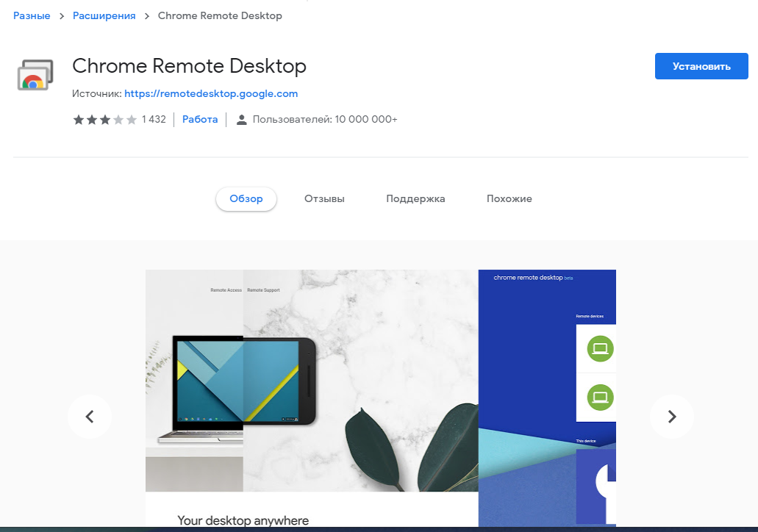Show the previous screenshot with left arrow
758x532 pixels.
click(x=90, y=417)
